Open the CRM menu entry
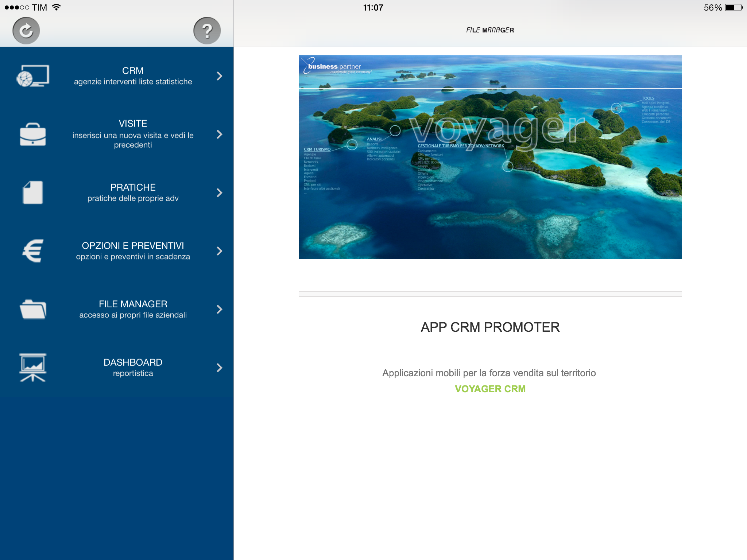This screenshot has width=747, height=560. 117,76
